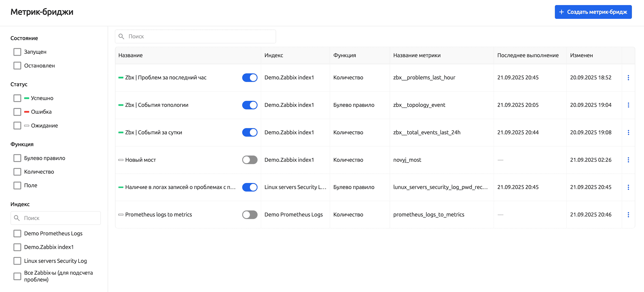Open the kebab menu for Zbx | Событий за сутки
The height and width of the screenshot is (292, 644).
628,132
